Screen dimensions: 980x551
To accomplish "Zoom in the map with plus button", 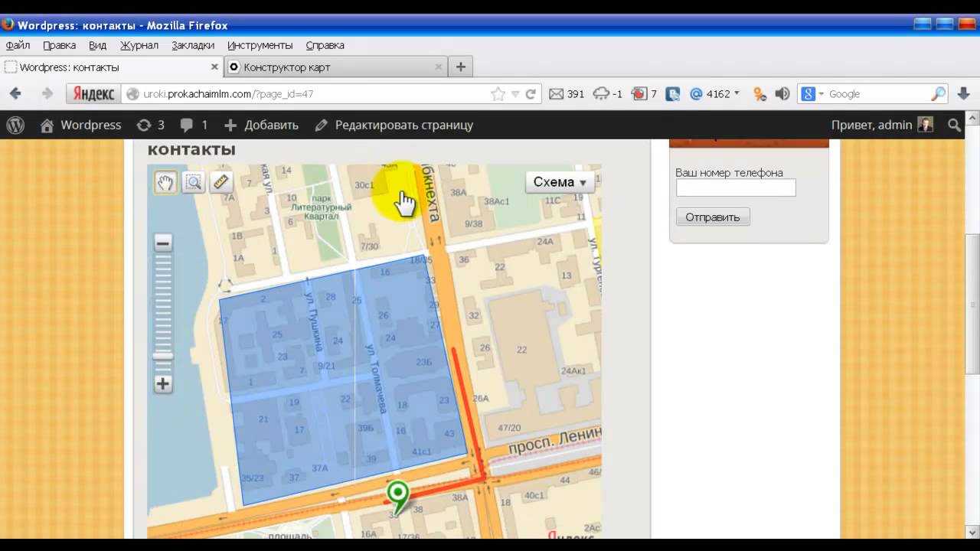I will (162, 383).
